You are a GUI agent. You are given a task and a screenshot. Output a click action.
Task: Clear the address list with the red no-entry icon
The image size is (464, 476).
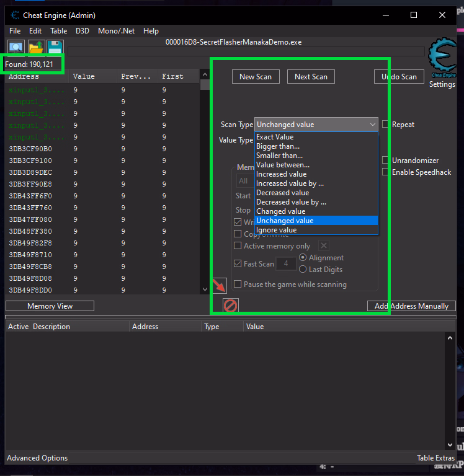tap(230, 306)
